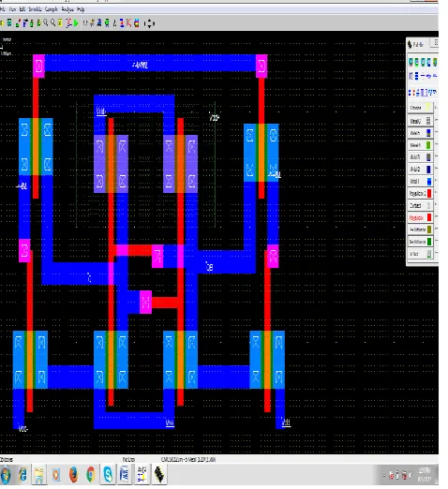Image resolution: width=448 pixels, height=489 pixels.
Task: Click the Zoom Out magnifier icon
Action: pyautogui.click(x=53, y=23)
